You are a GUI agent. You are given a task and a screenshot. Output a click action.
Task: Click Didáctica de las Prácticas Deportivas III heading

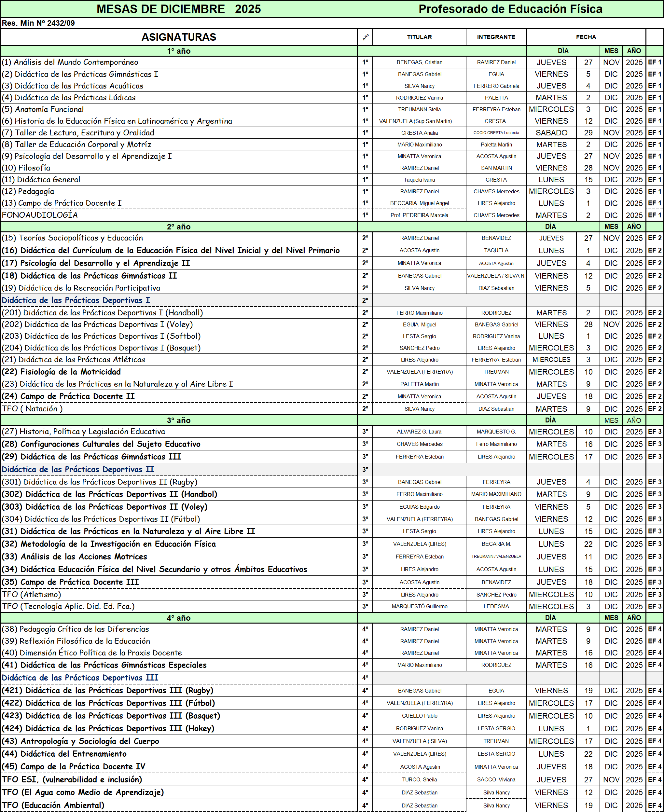coord(80,678)
